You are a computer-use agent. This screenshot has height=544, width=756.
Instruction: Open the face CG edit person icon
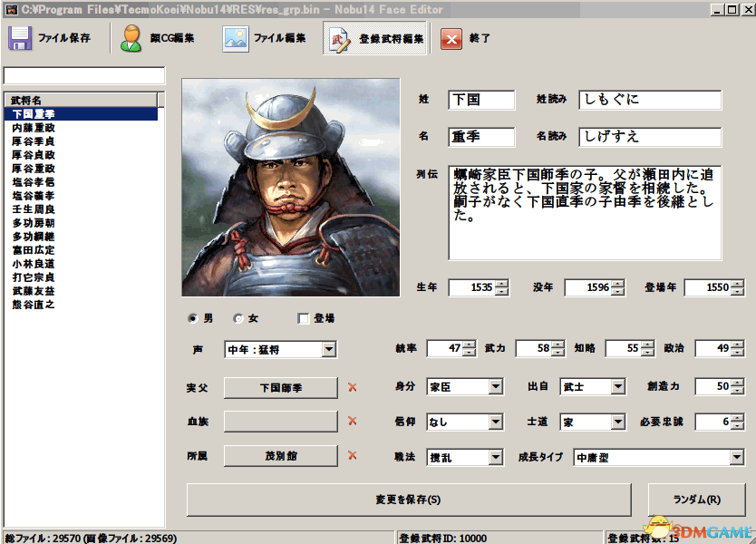click(131, 38)
